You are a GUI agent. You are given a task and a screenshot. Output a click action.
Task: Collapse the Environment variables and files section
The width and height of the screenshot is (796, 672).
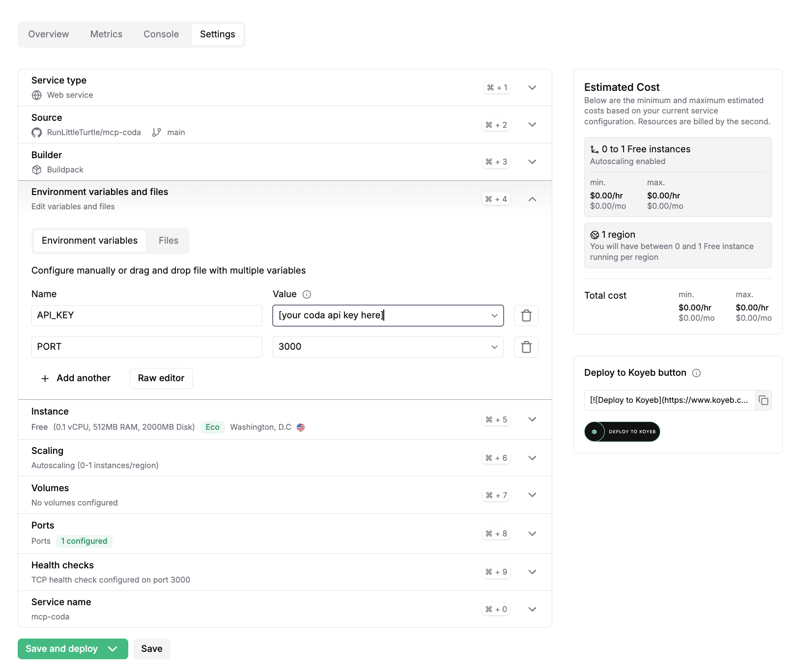click(x=532, y=199)
